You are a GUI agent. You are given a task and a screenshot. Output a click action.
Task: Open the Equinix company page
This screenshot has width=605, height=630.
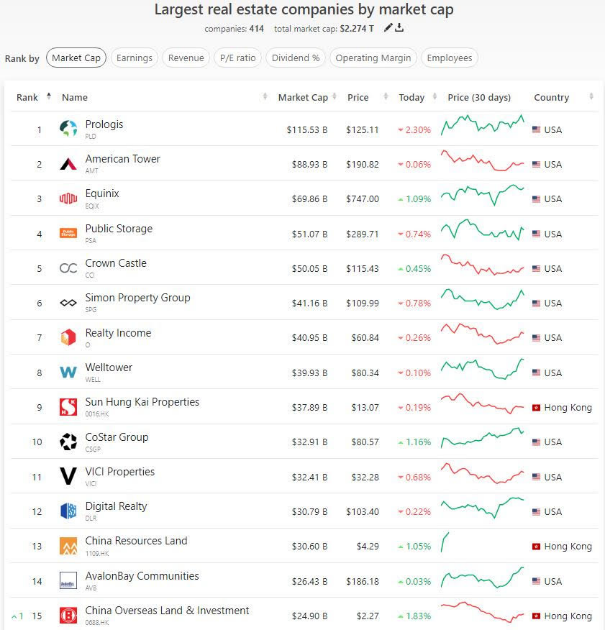[x=102, y=194]
